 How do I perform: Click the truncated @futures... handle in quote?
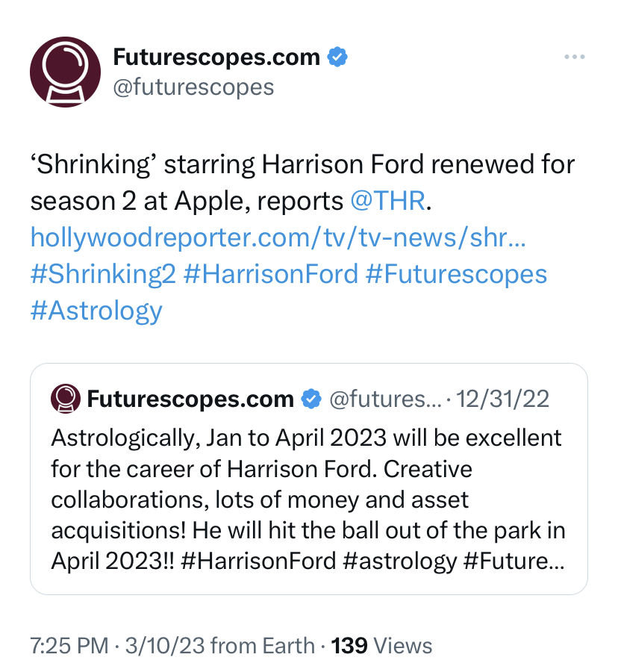click(385, 399)
